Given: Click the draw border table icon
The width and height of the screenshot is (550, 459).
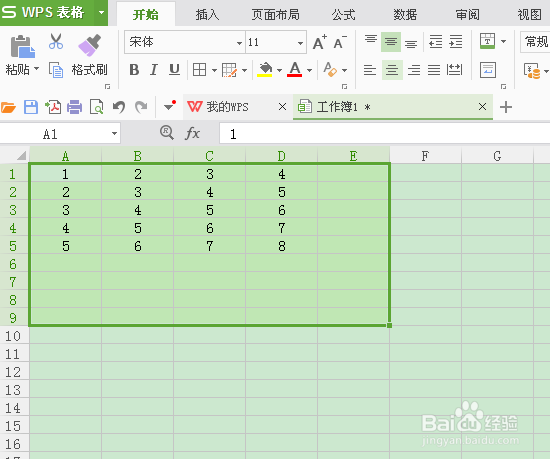Looking at the screenshot, I should tap(229, 70).
